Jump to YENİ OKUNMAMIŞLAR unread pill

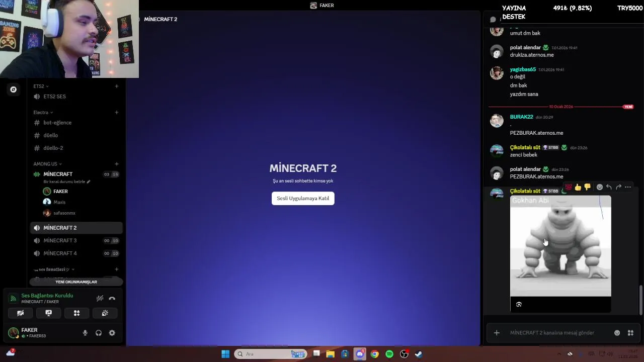(x=76, y=282)
